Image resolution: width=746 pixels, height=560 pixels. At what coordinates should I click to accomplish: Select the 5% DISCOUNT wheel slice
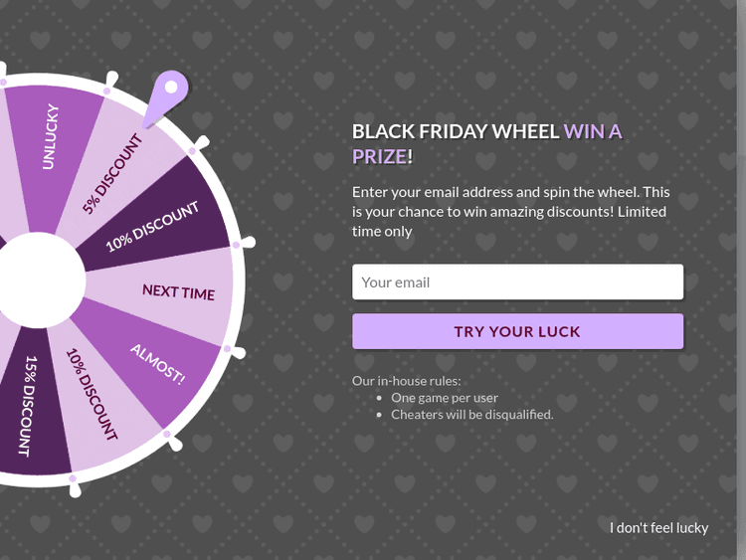[112, 173]
